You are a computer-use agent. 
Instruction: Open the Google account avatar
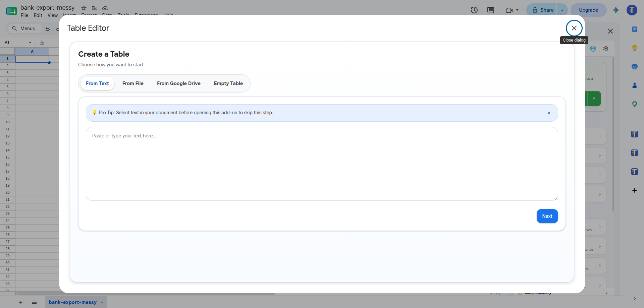[632, 10]
